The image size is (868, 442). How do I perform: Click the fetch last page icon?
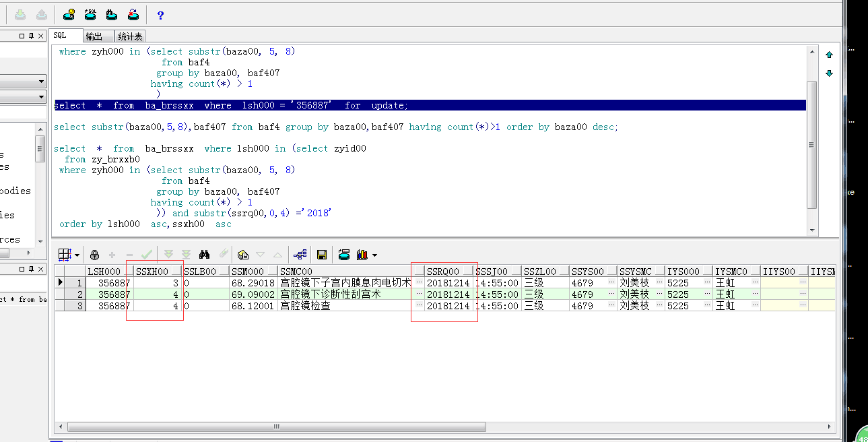186,255
